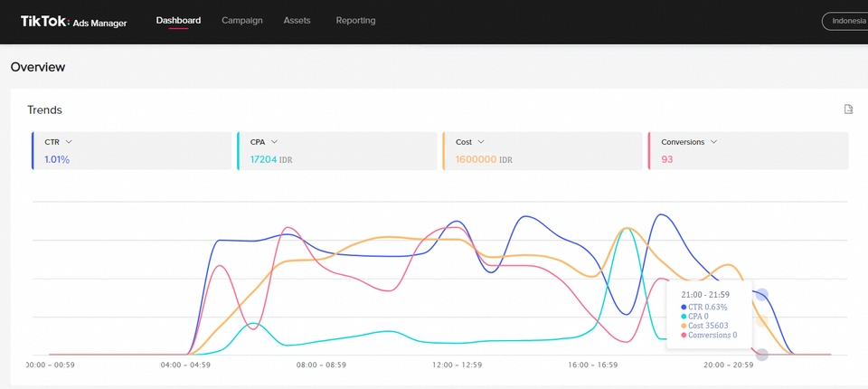The width and height of the screenshot is (868, 389).
Task: Click the Indonesia region button
Action: tap(845, 21)
